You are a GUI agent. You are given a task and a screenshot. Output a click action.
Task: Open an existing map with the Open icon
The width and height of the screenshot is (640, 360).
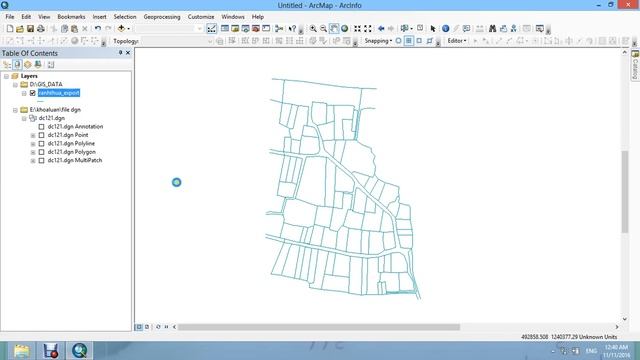click(20, 29)
